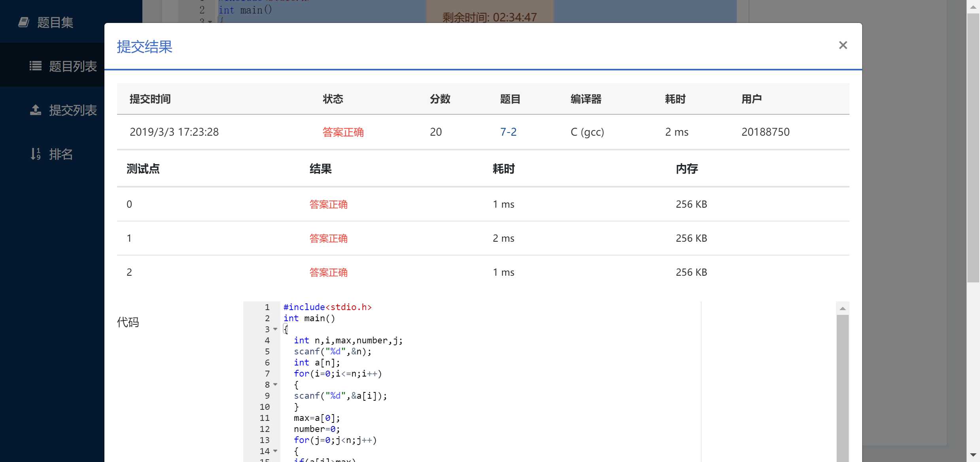The width and height of the screenshot is (980, 462).
Task: Click the 剩余时间 countdown timer
Action: point(490,17)
